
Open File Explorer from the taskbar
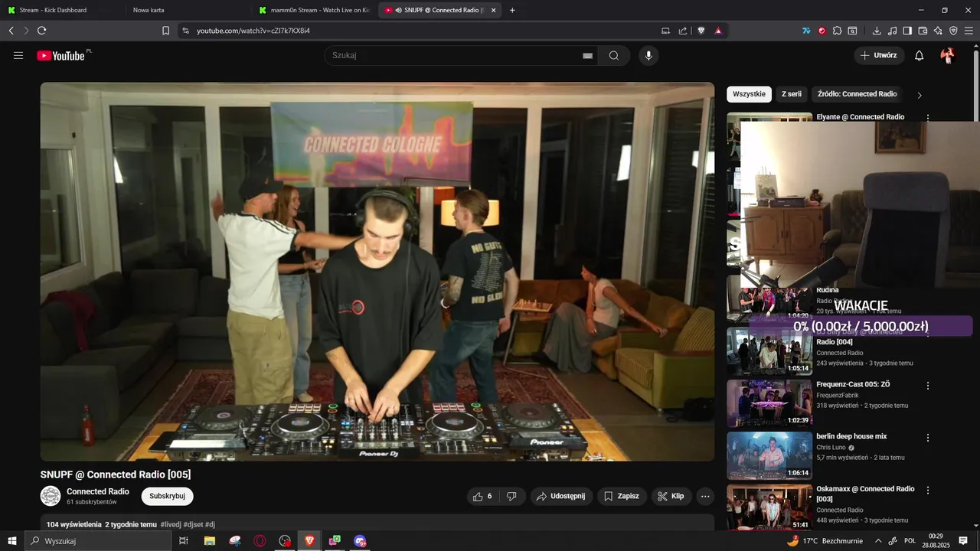point(210,541)
